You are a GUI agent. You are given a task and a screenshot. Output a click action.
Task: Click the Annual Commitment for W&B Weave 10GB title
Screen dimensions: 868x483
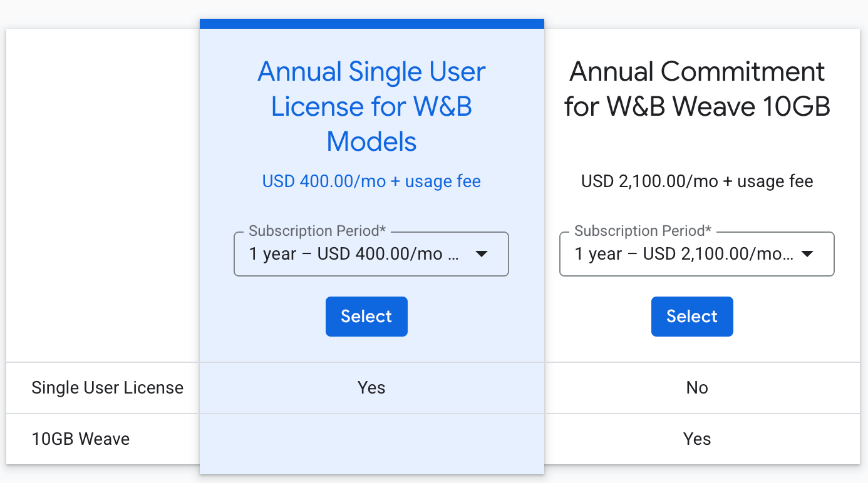point(697,89)
